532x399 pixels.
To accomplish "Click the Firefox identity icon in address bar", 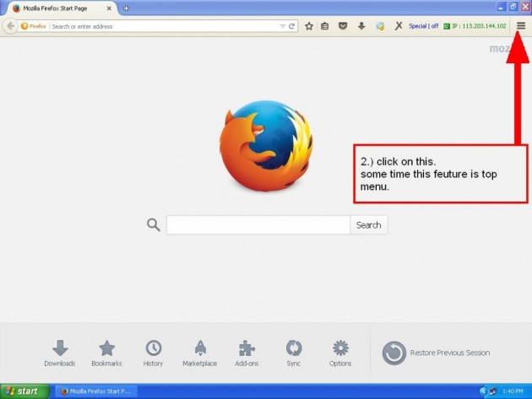I will pyautogui.click(x=33, y=26).
